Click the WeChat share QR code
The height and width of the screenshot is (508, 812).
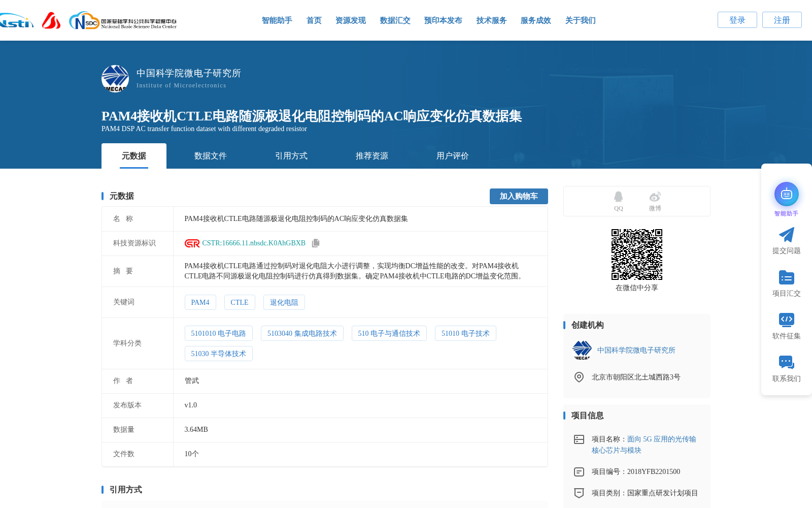(637, 255)
